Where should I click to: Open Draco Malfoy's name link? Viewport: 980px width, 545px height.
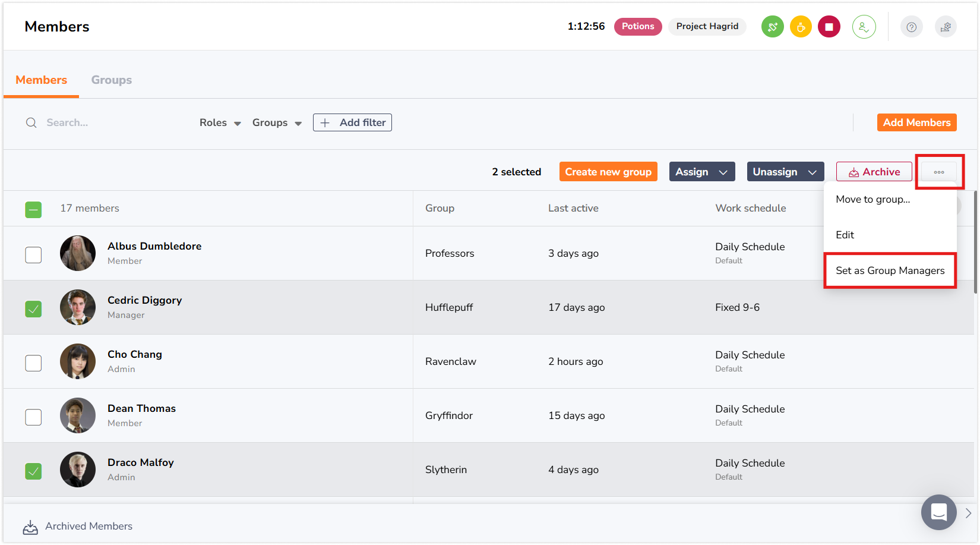(x=141, y=462)
